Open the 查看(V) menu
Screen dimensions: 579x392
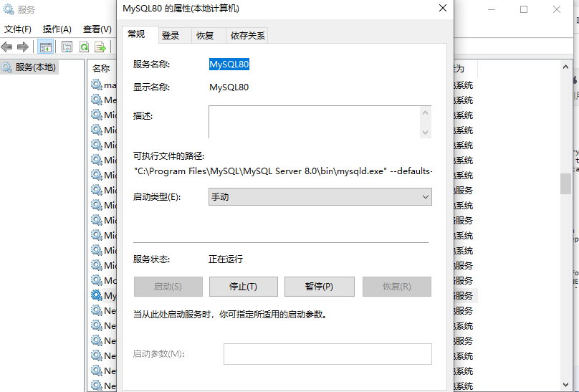point(97,29)
